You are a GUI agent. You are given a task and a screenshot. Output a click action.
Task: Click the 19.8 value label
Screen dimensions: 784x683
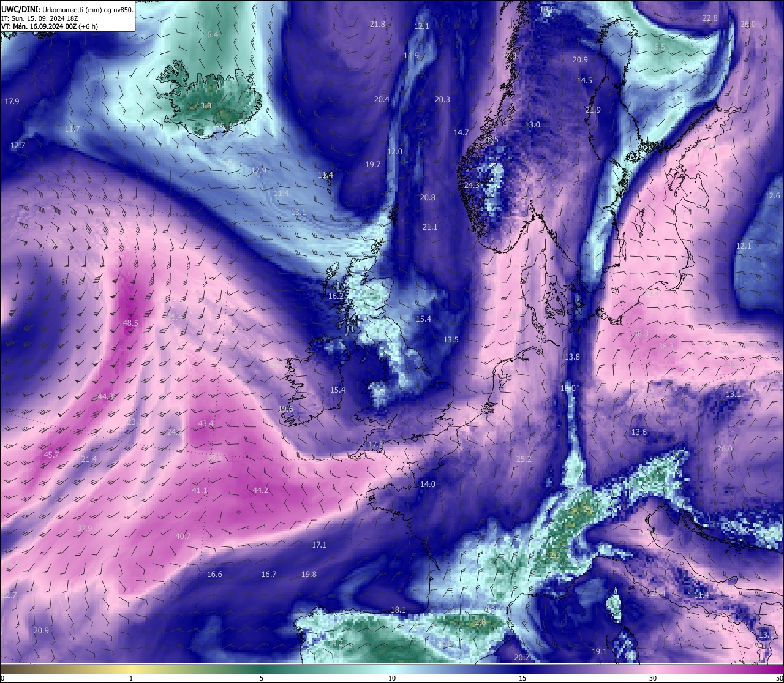pyautogui.click(x=309, y=574)
